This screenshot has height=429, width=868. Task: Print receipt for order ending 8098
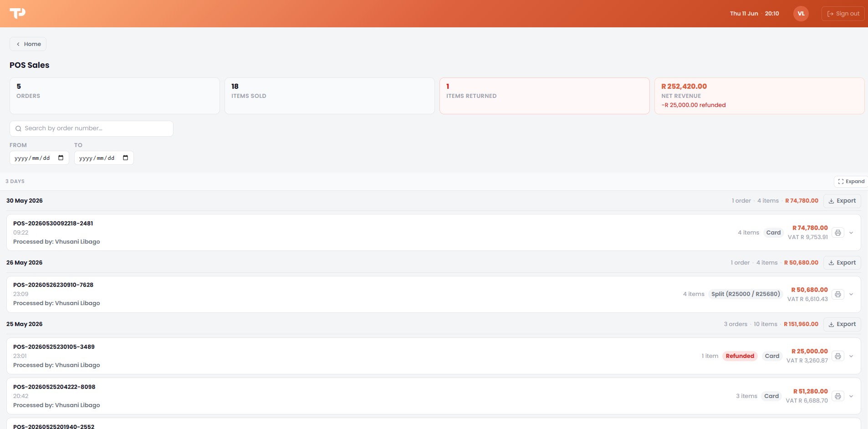838,396
